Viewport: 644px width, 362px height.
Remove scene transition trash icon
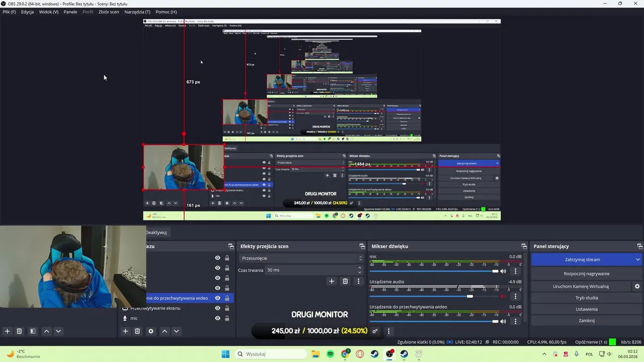tap(345, 282)
